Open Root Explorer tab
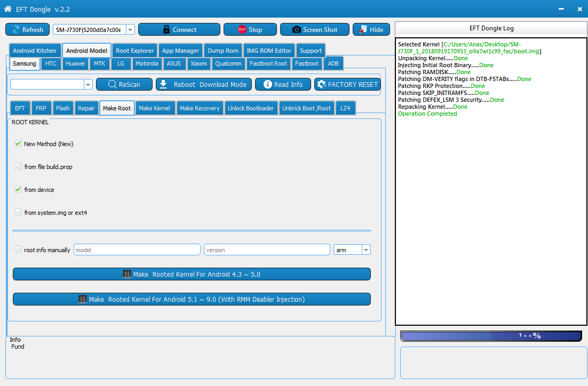This screenshot has width=588, height=386. 134,51
